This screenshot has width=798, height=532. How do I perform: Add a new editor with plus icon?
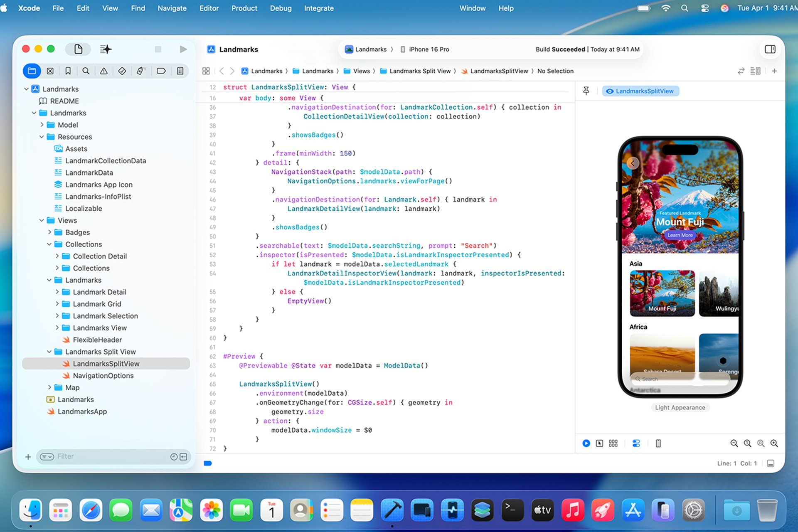pos(774,71)
